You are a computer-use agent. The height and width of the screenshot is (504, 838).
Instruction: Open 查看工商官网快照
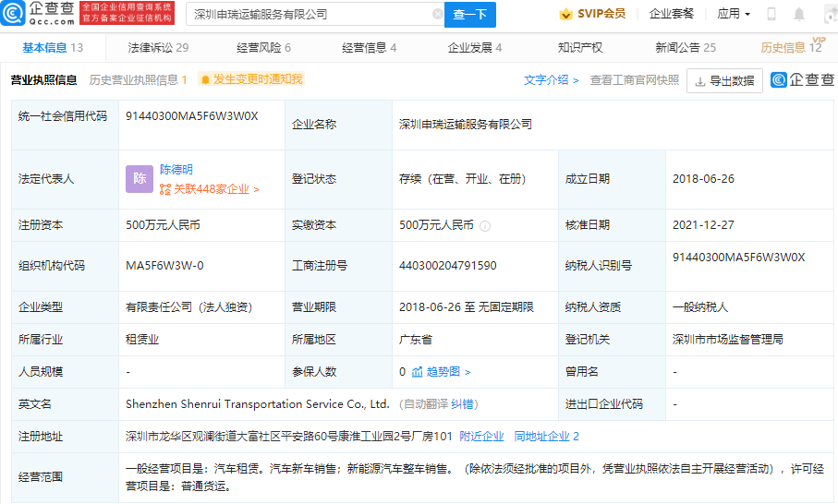point(635,80)
